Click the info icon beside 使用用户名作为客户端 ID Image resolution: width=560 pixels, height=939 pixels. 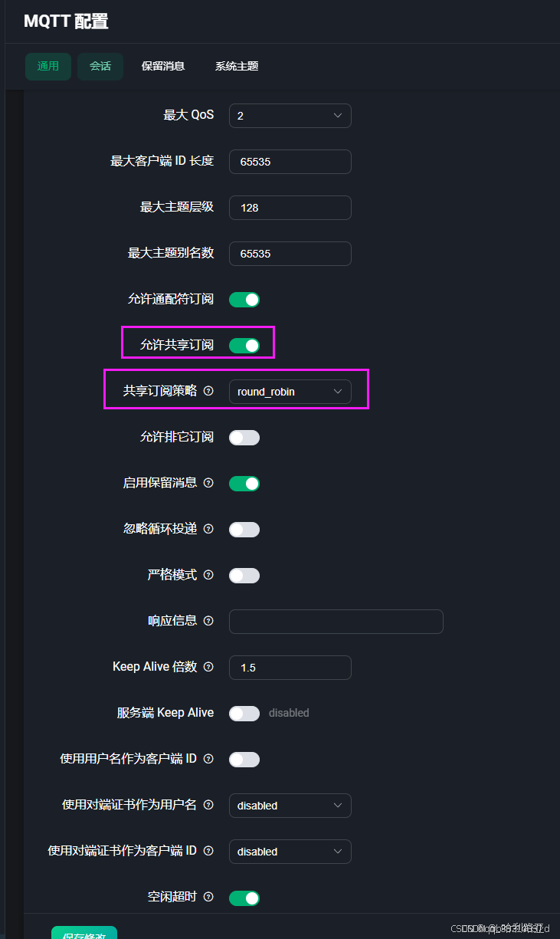coord(209,759)
